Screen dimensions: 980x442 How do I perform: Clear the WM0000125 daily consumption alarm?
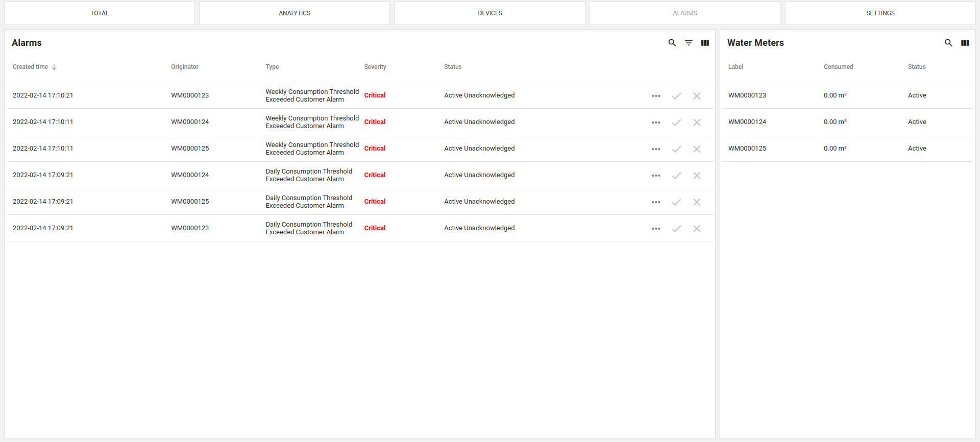(697, 202)
